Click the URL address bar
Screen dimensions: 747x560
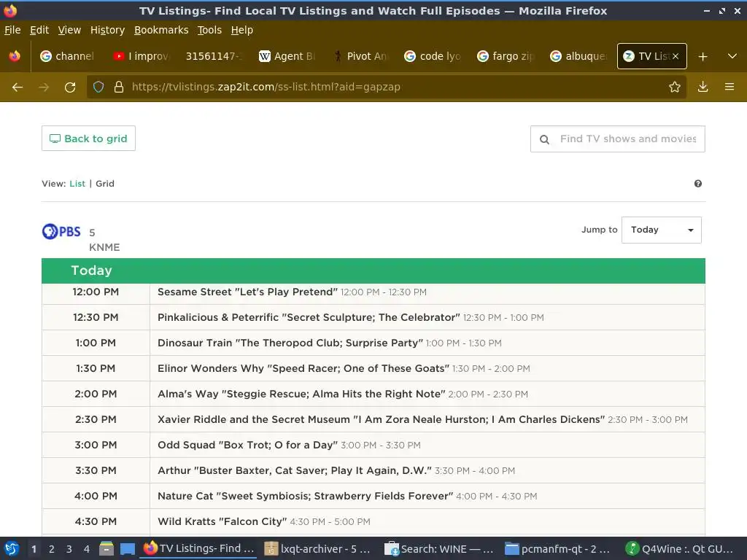[x=386, y=87]
